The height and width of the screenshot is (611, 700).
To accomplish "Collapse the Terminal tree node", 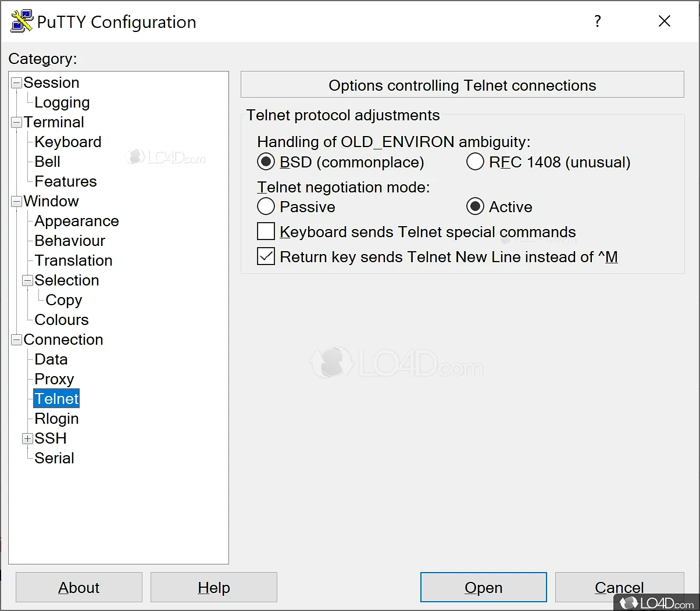I will pyautogui.click(x=16, y=122).
